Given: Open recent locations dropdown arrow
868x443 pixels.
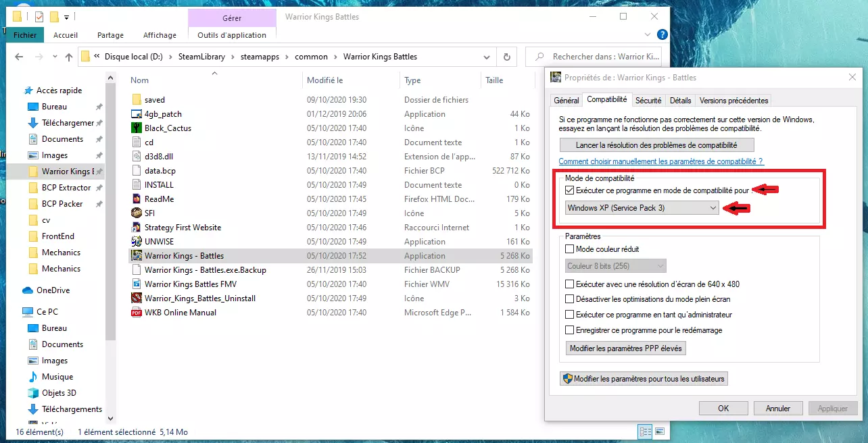Looking at the screenshot, I should [x=55, y=57].
